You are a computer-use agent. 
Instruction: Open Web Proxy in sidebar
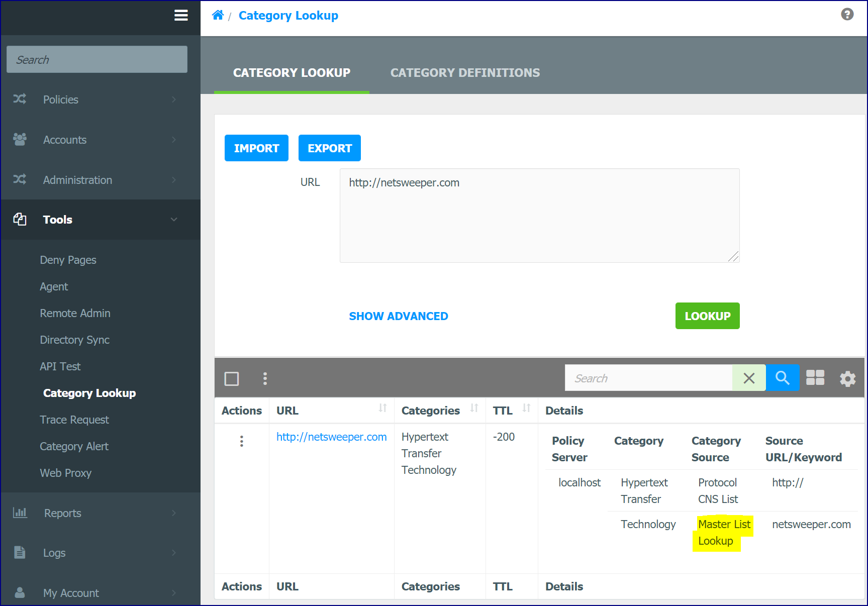point(65,473)
